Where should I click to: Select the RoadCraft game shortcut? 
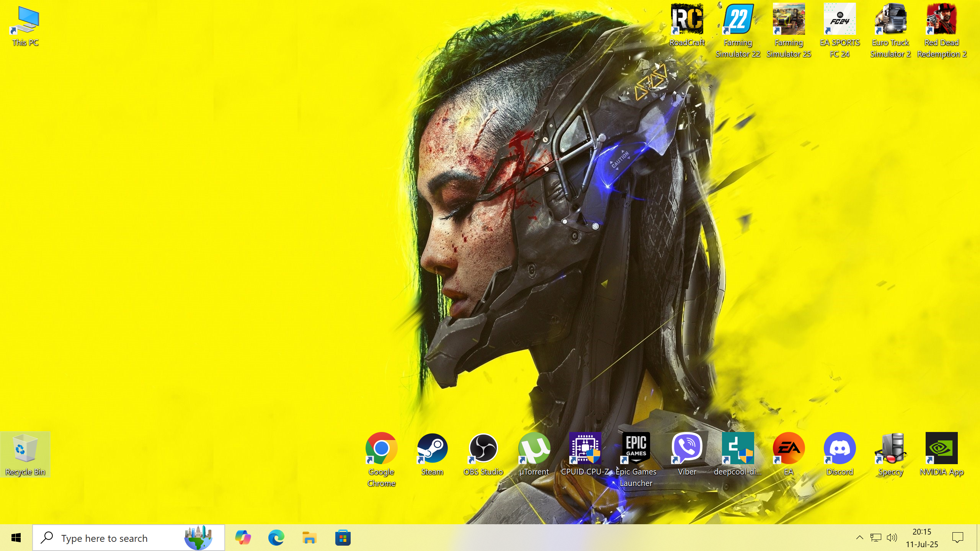coord(687,26)
